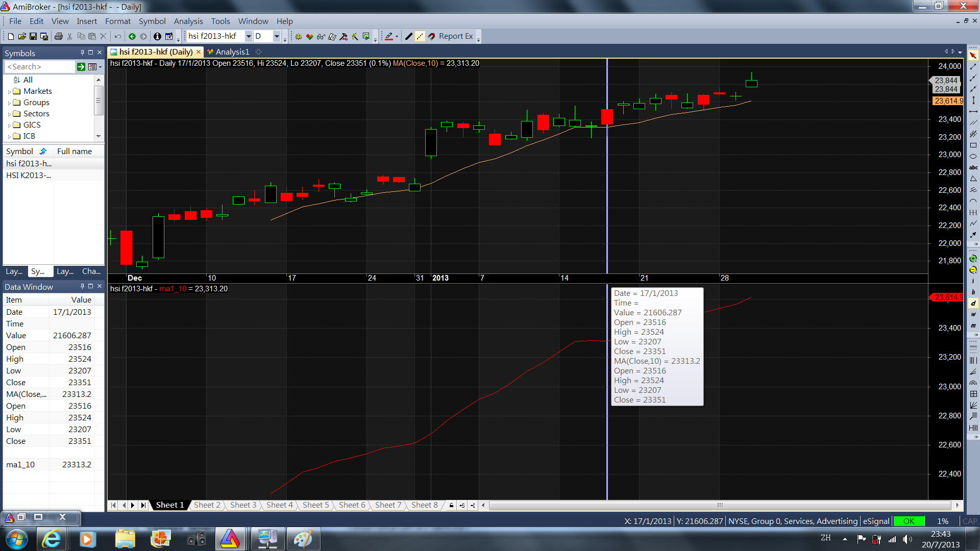Click the yellow Zoom out icon
The width and height of the screenshot is (980, 551).
tap(973, 270)
